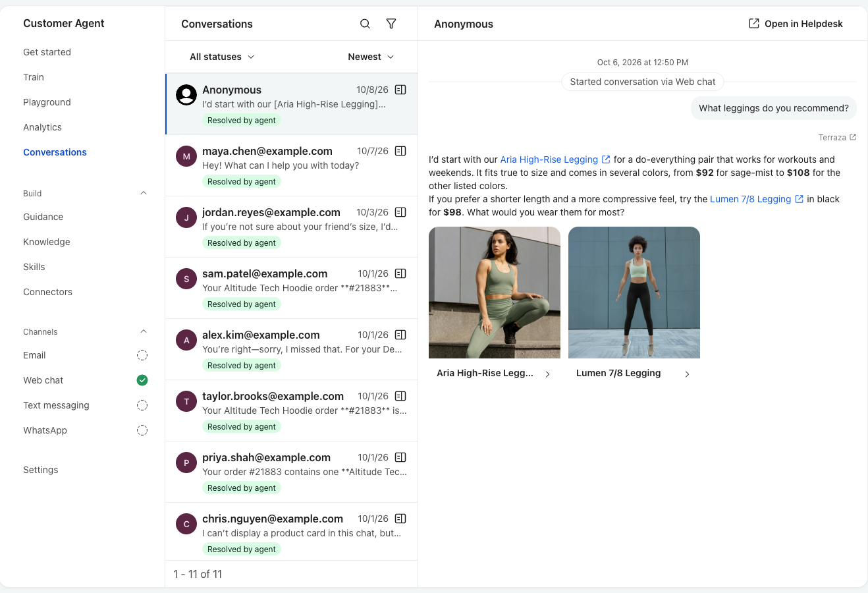Click the Terraza external link icon
Screen dimensions: 868x593
[x=853, y=138]
